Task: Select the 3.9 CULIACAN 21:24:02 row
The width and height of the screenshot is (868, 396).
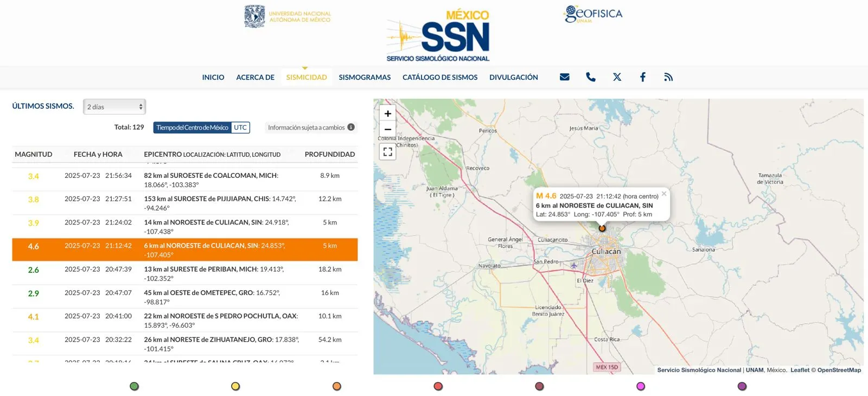Action: (x=185, y=226)
